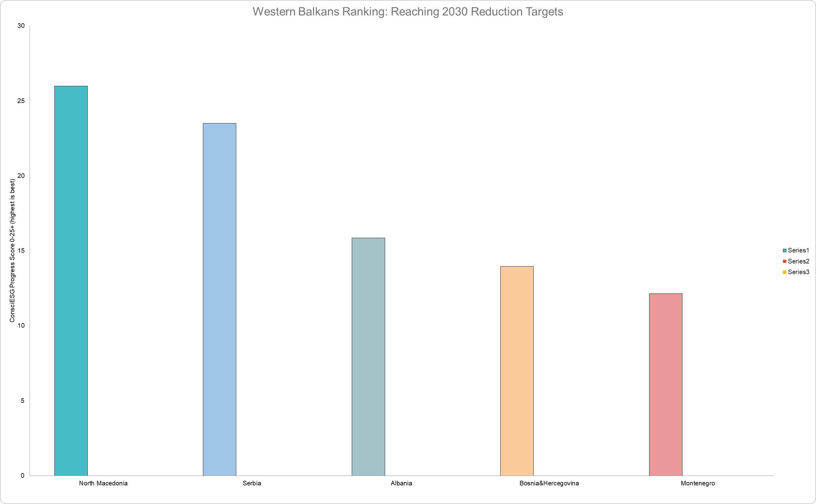Click the y-axis value 25
This screenshot has height=504, width=816.
21,101
